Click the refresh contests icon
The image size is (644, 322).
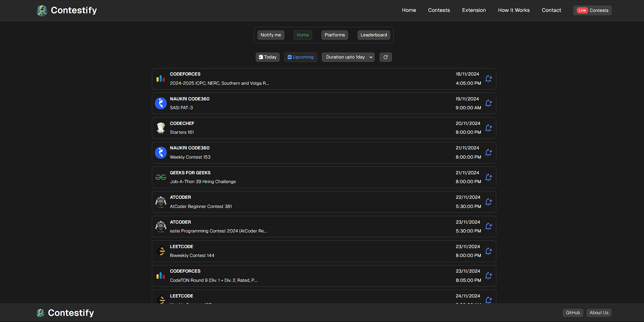[x=386, y=57]
